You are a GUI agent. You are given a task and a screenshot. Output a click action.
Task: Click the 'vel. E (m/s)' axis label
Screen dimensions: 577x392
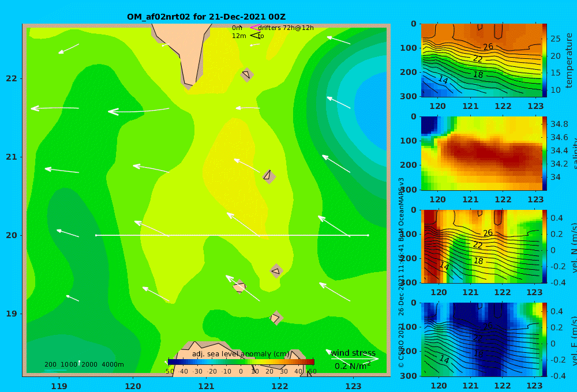coord(574,341)
